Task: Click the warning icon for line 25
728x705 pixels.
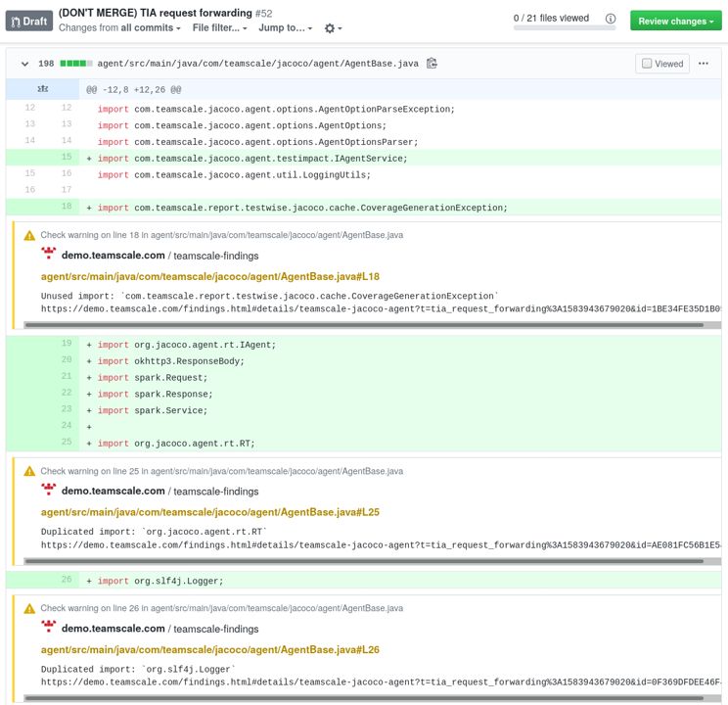Action: [29, 471]
